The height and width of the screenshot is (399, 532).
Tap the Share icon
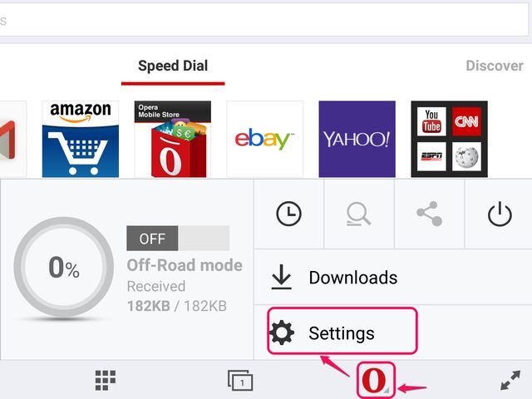(429, 214)
